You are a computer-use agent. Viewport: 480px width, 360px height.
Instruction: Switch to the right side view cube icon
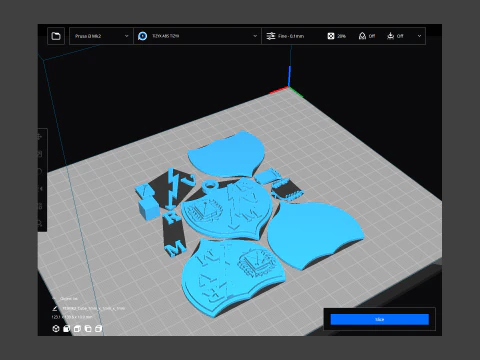[99, 329]
